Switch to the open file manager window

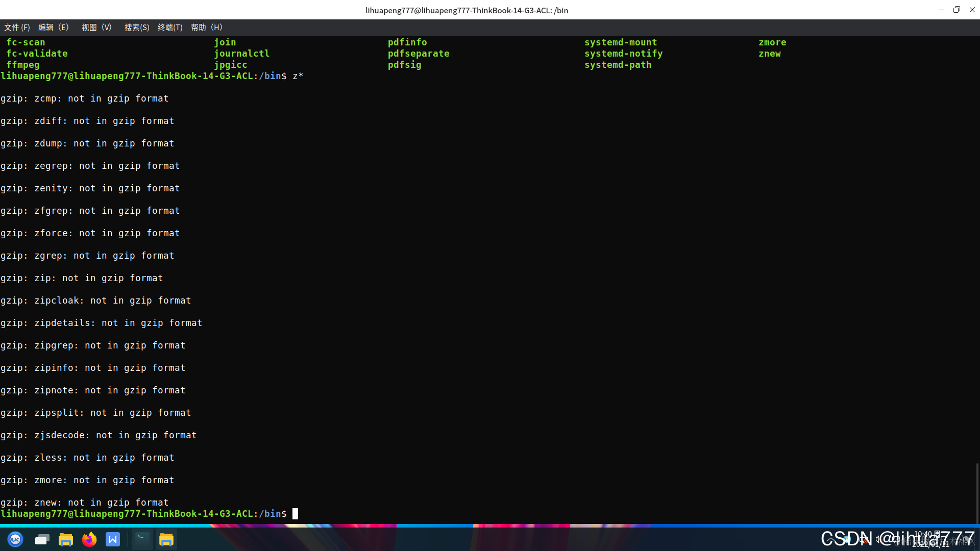tap(166, 539)
